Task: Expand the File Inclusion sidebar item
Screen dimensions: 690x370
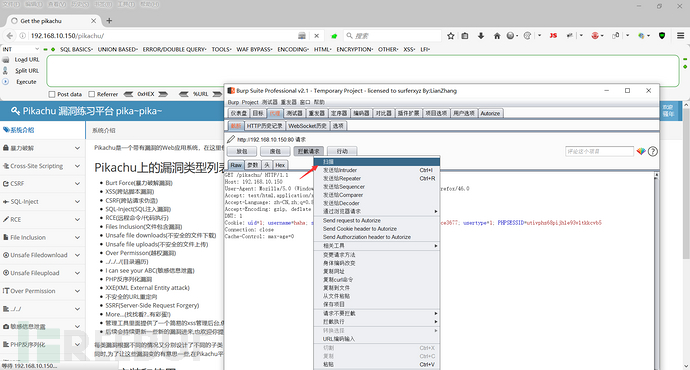Action: 42,237
